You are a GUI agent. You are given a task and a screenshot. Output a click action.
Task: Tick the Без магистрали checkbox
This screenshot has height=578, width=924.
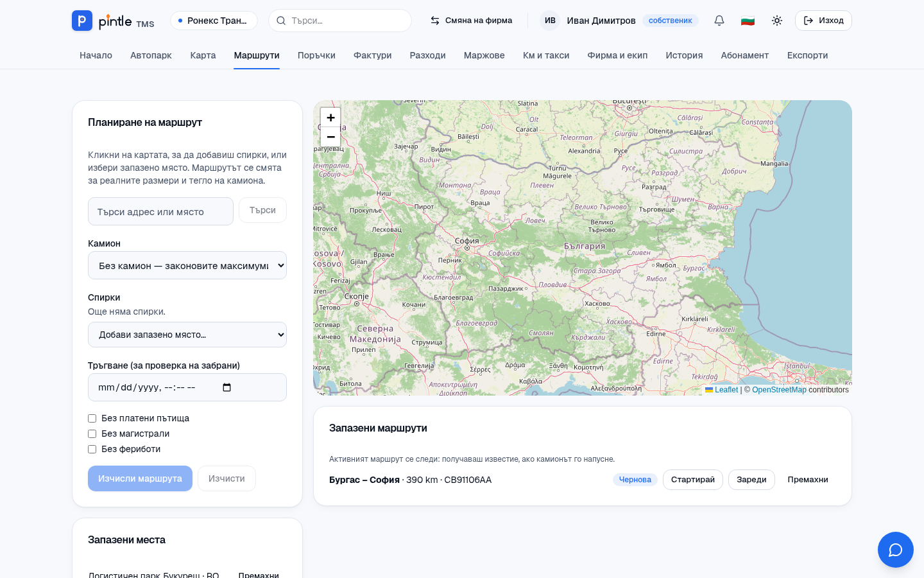point(92,433)
